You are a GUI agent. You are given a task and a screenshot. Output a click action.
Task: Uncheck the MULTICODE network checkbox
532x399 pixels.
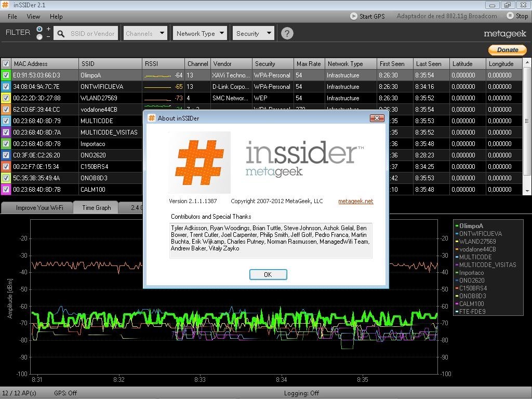6,121
